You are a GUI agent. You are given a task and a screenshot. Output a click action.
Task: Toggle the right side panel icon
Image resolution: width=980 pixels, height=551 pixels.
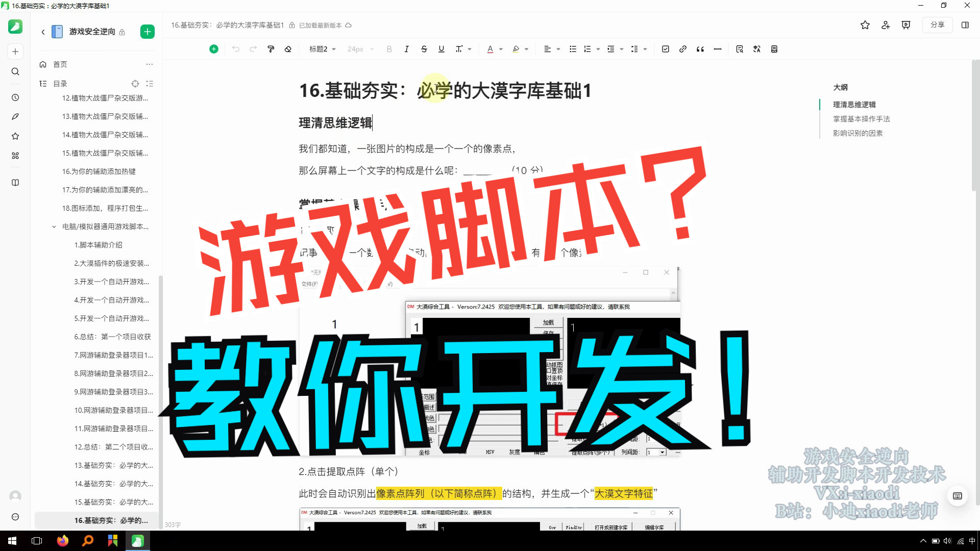point(965,25)
